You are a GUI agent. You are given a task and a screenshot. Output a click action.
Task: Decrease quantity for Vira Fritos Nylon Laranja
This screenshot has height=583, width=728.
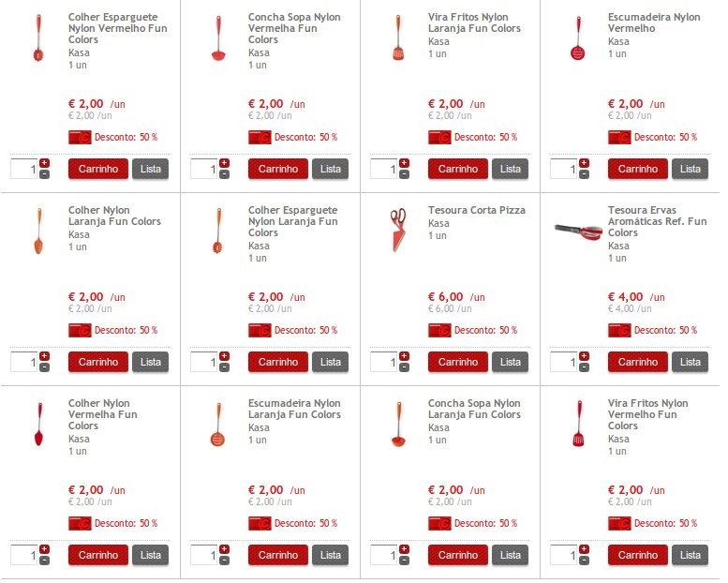tap(404, 174)
